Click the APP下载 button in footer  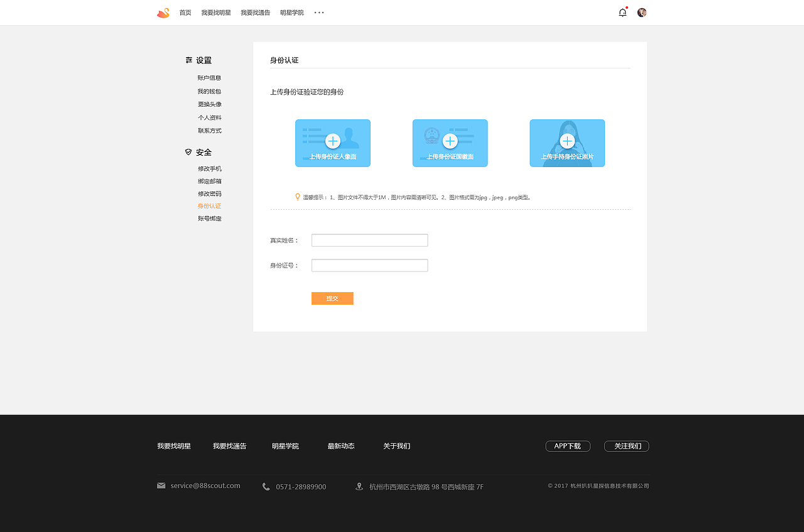tap(568, 446)
